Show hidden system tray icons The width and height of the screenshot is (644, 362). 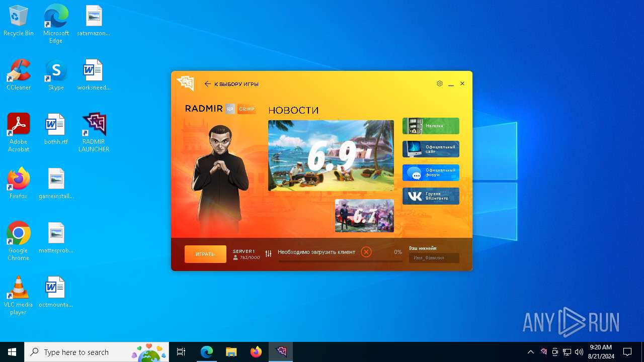(x=530, y=352)
